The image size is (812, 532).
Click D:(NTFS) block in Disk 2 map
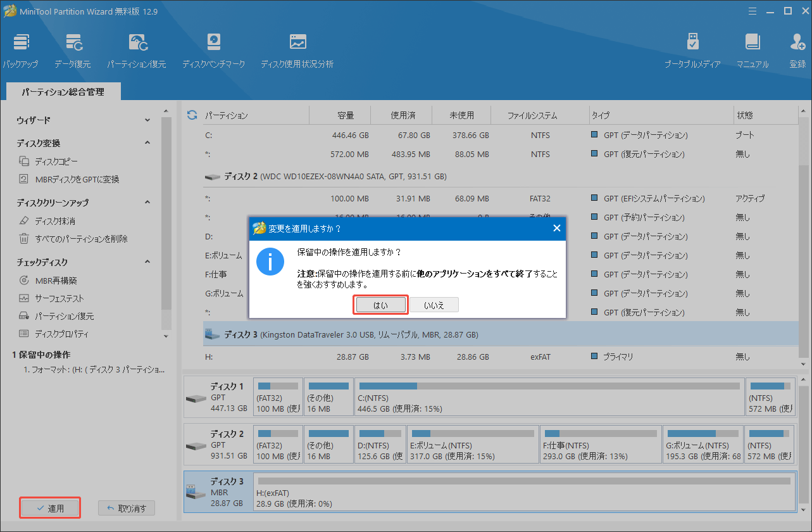(380, 445)
